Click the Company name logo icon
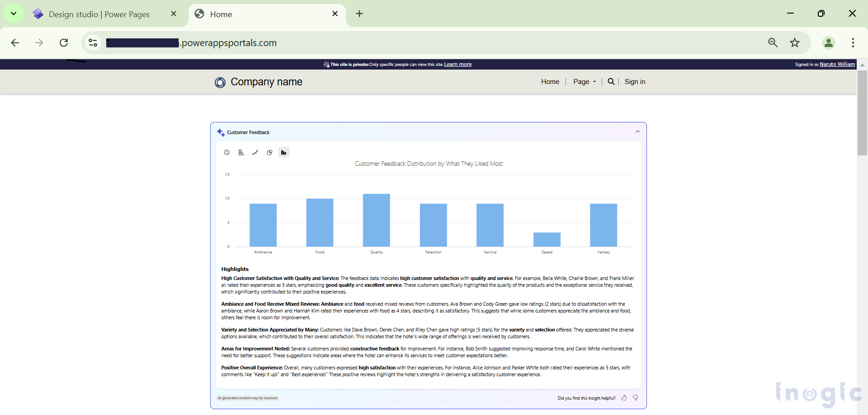Viewport: 868px width, 415px height. (x=220, y=82)
